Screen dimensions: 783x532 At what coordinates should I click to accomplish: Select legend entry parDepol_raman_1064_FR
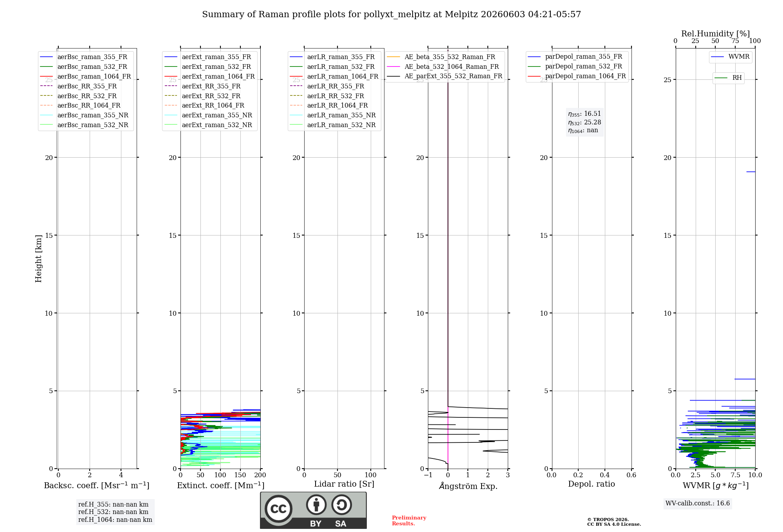577,76
